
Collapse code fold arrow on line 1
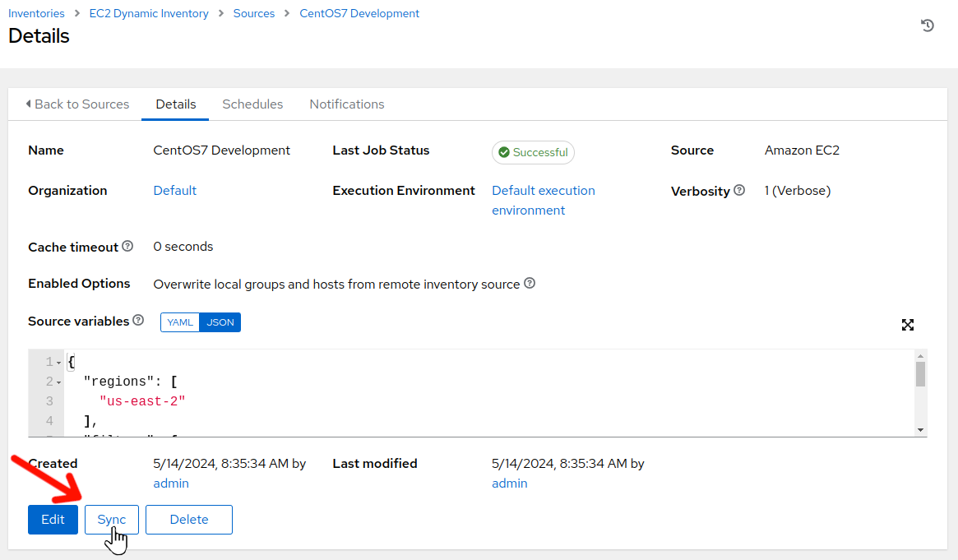point(59,363)
